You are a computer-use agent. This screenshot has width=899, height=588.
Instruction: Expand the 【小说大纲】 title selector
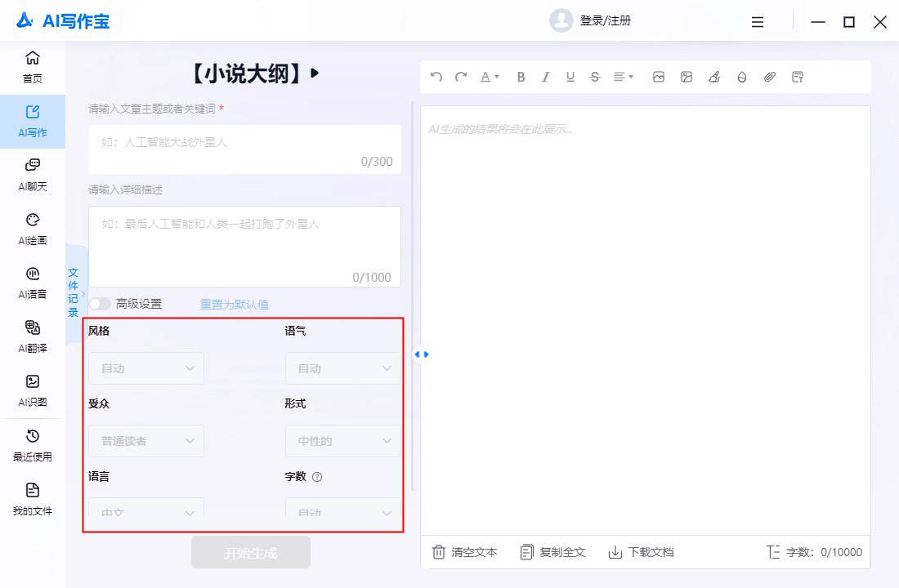tap(315, 72)
